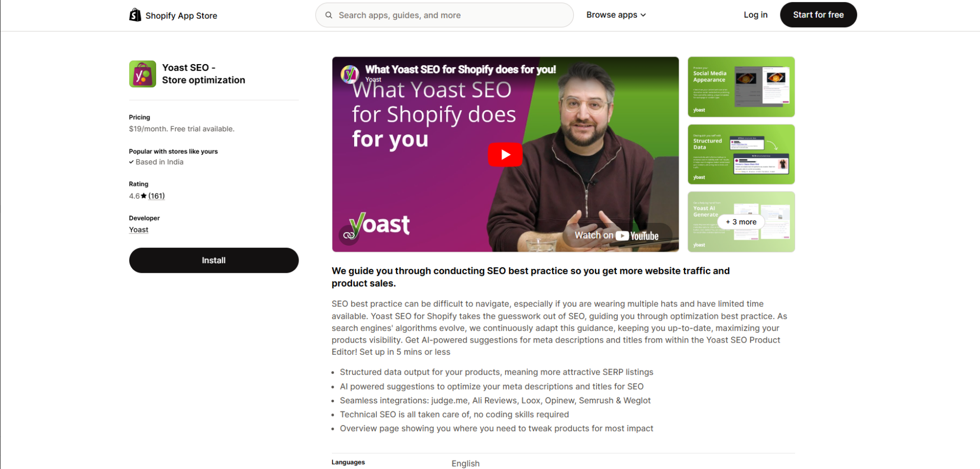980x469 pixels.
Task: Click the rating star icon
Action: tap(143, 196)
